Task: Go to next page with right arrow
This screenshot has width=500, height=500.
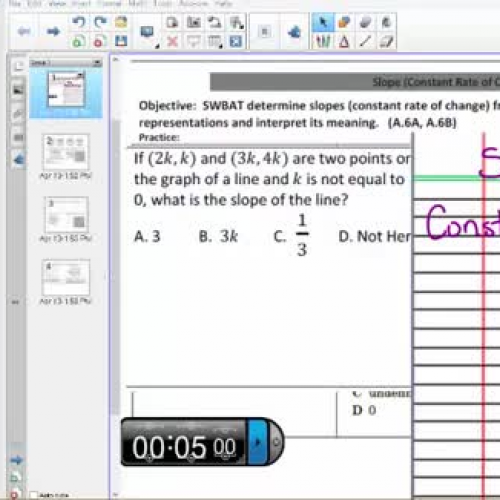Action: [53, 32]
